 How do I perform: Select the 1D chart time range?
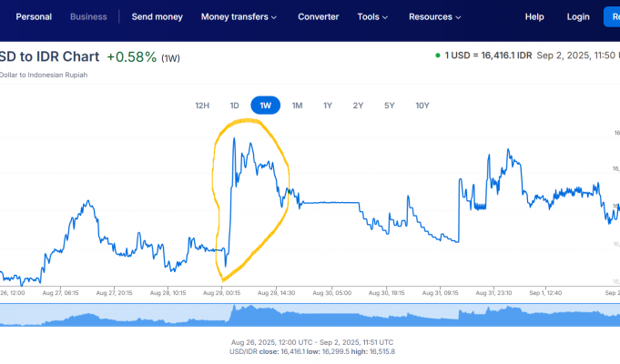tap(234, 106)
